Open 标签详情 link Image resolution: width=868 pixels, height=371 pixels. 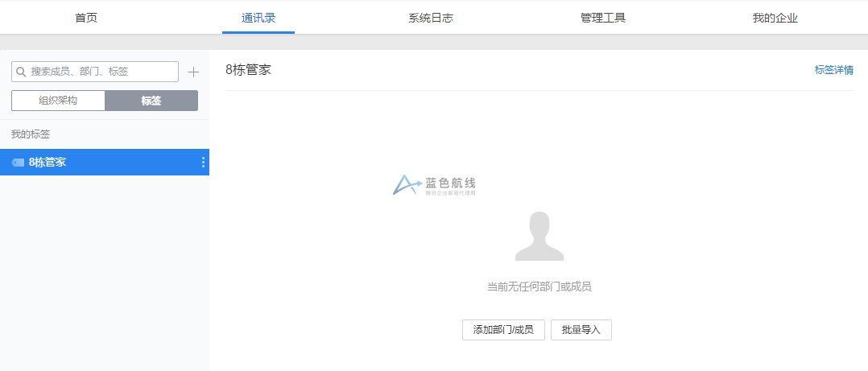tap(833, 70)
